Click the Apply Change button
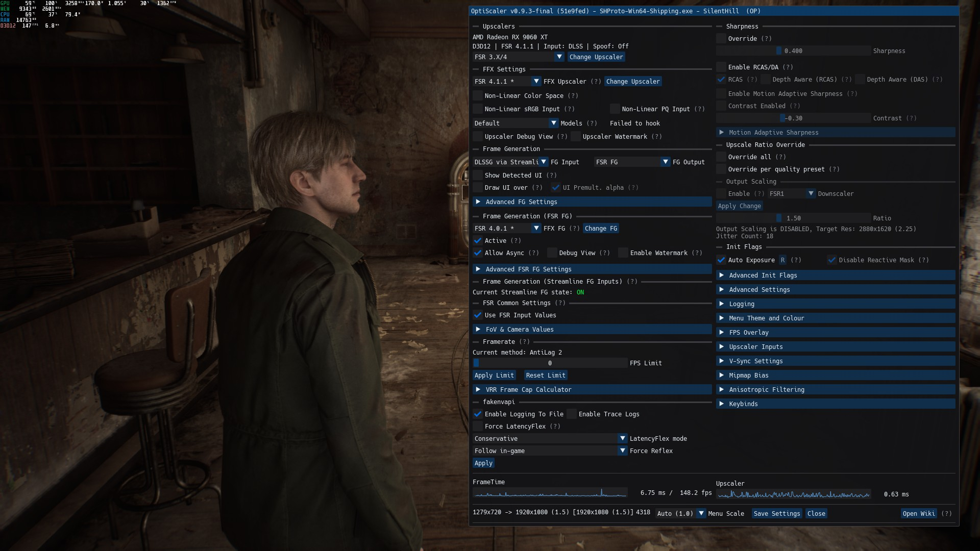 [x=739, y=206]
